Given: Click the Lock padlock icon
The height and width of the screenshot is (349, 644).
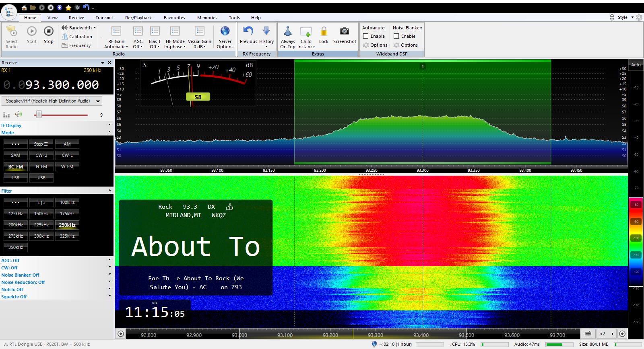Looking at the screenshot, I should [x=324, y=32].
